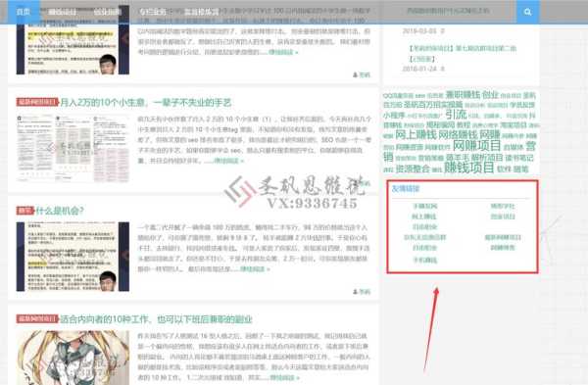
Task: Click author icon in topmost article footer
Action: pos(355,75)
